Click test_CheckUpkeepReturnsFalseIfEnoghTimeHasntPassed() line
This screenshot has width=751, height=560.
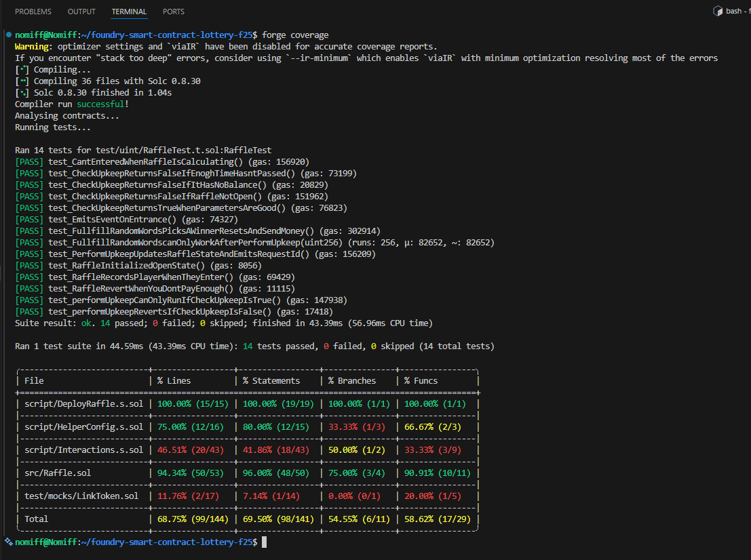tap(186, 174)
